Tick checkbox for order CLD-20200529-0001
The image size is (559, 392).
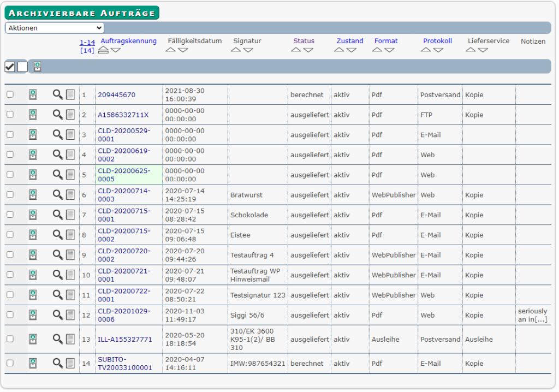pos(10,134)
